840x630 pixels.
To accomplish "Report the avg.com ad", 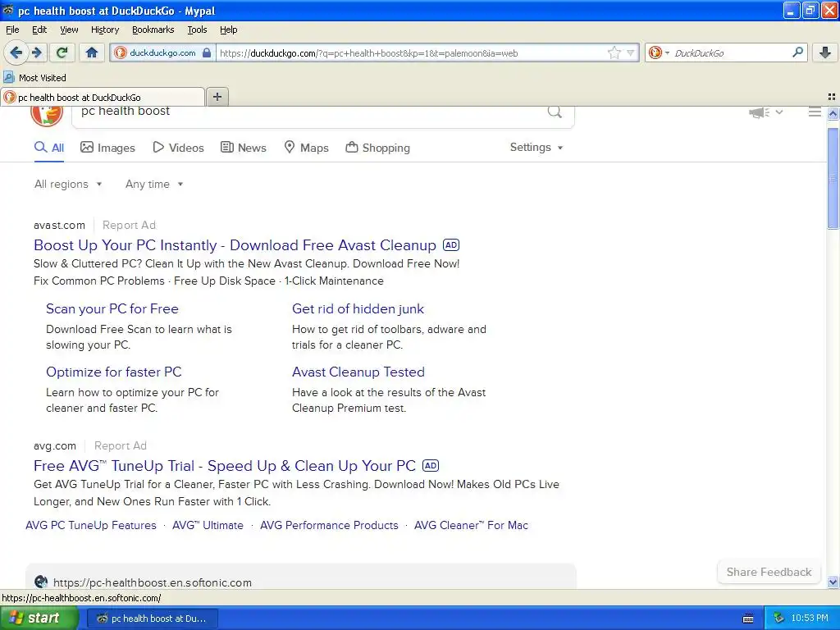I will click(121, 445).
